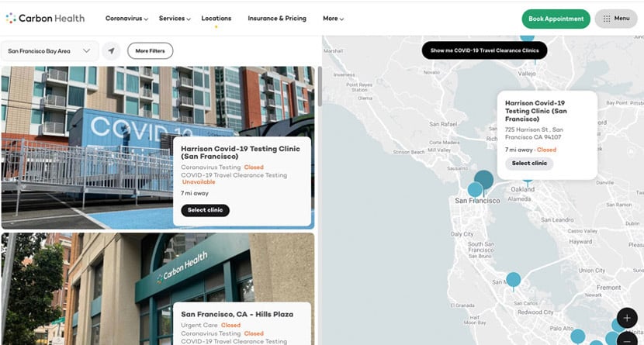Viewport: 644px width, 345px height.
Task: Expand the Coronavirus dropdown menu
Action: 126,19
